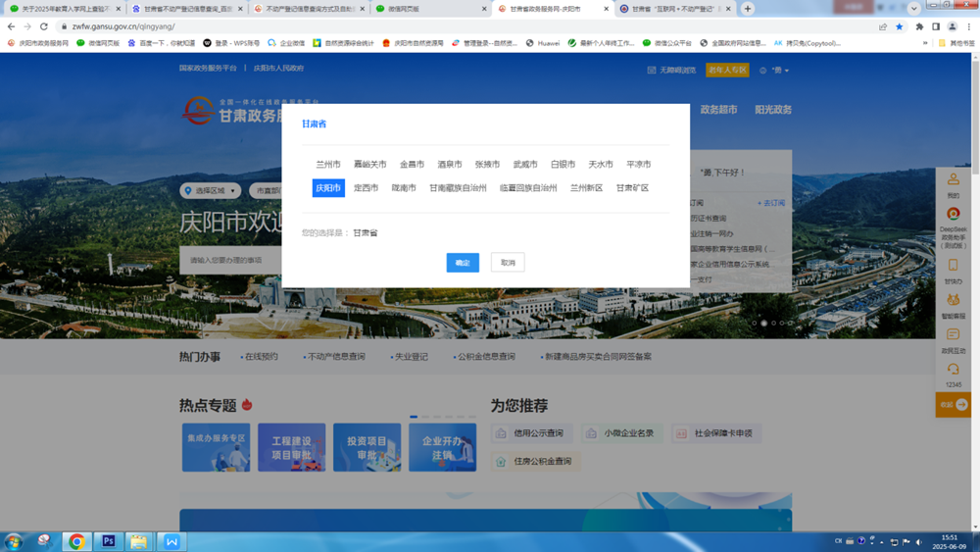Click 住房公积金查询 recommended item
This screenshot has height=552, width=980.
pos(536,462)
